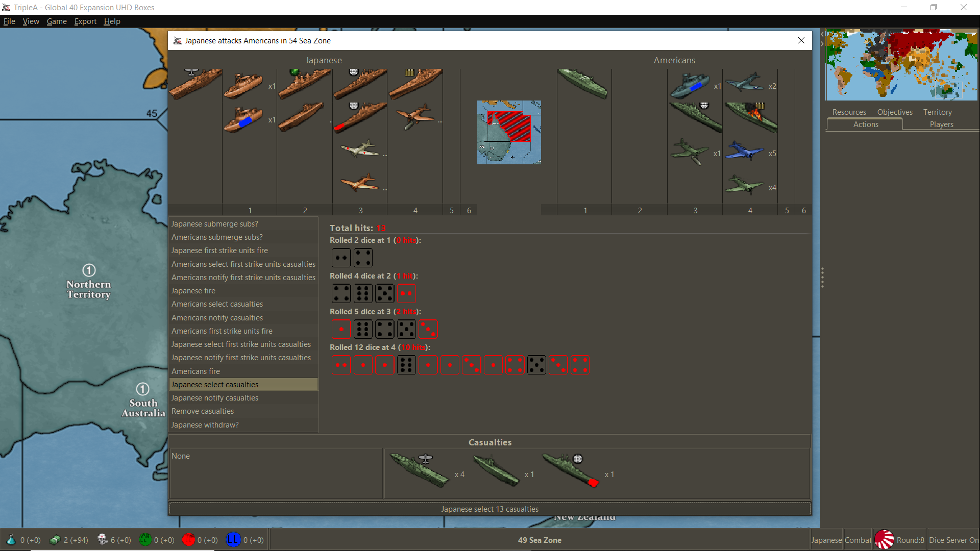980x551 pixels.
Task: Open the Objectives tab
Action: 894,112
